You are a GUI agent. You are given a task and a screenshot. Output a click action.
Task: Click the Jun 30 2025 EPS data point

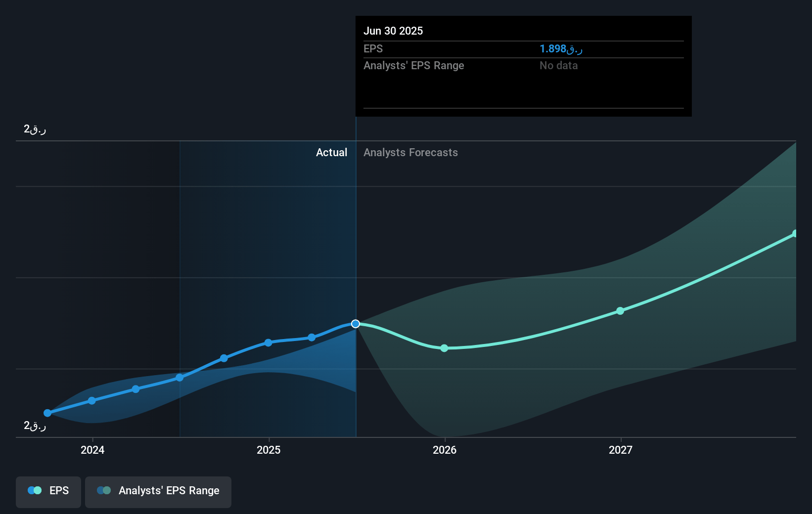[x=356, y=324]
